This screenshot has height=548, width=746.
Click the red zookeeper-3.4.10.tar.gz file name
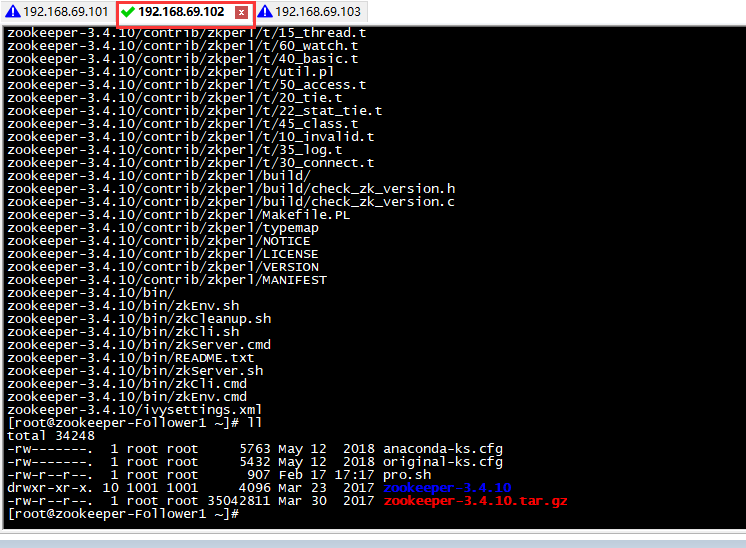(475, 501)
